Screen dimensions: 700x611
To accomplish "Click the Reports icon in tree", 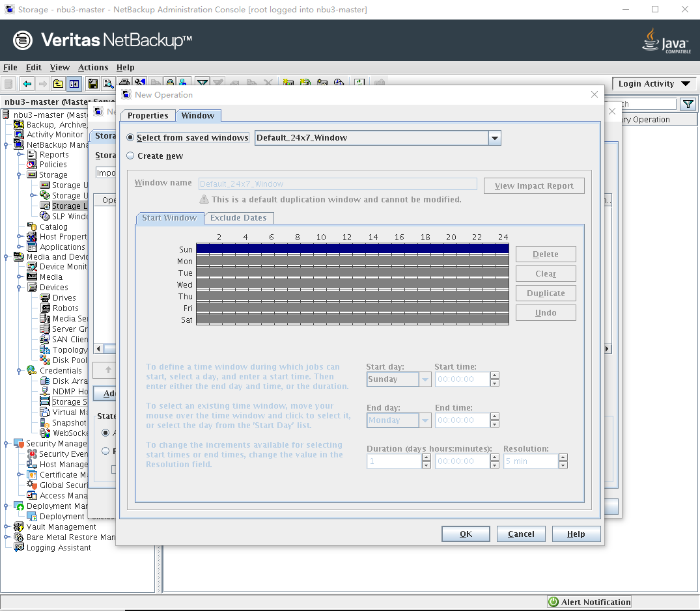I will (x=32, y=155).
